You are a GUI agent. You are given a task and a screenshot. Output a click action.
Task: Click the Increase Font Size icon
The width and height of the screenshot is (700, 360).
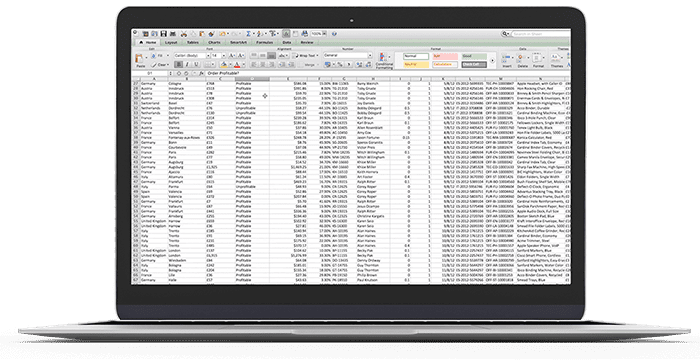pos(232,55)
